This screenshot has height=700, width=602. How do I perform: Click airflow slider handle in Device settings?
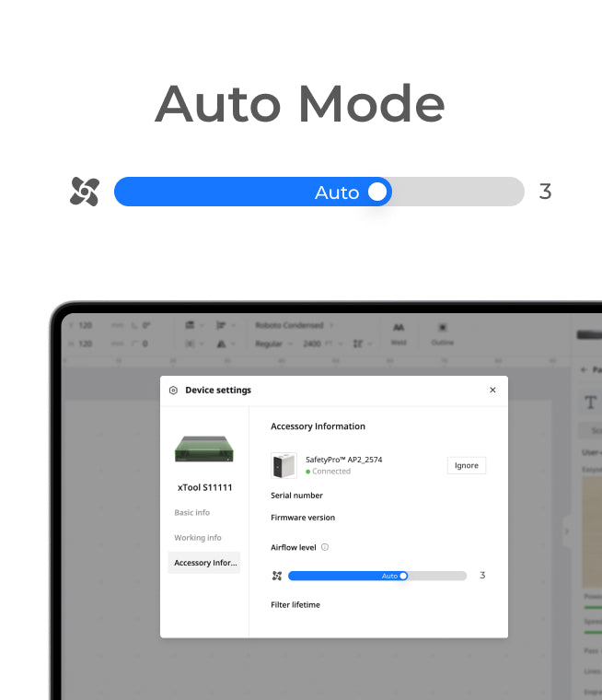(x=403, y=576)
